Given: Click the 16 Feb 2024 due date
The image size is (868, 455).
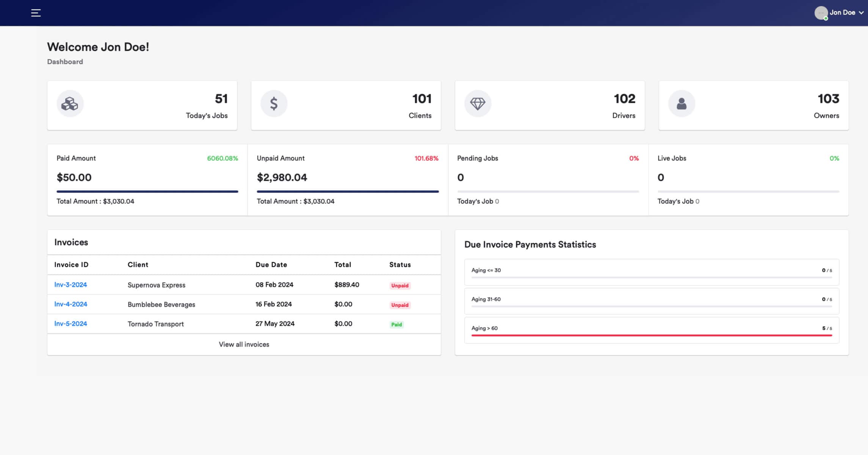Looking at the screenshot, I should [274, 304].
